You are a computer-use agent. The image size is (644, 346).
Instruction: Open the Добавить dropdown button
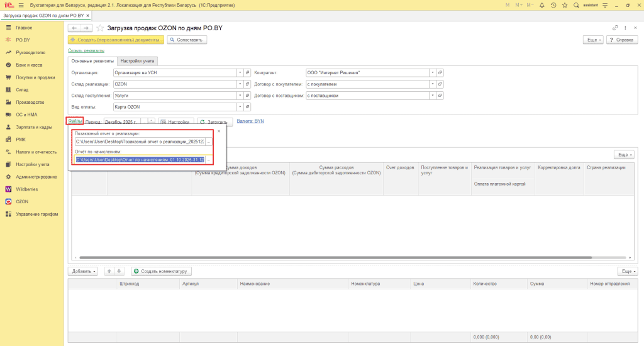83,271
